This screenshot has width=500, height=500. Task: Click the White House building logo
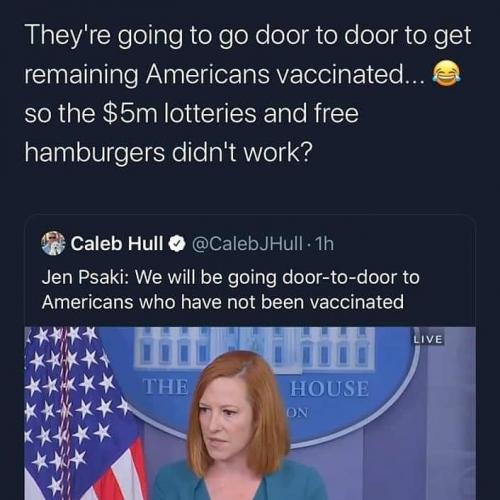tap(255, 350)
